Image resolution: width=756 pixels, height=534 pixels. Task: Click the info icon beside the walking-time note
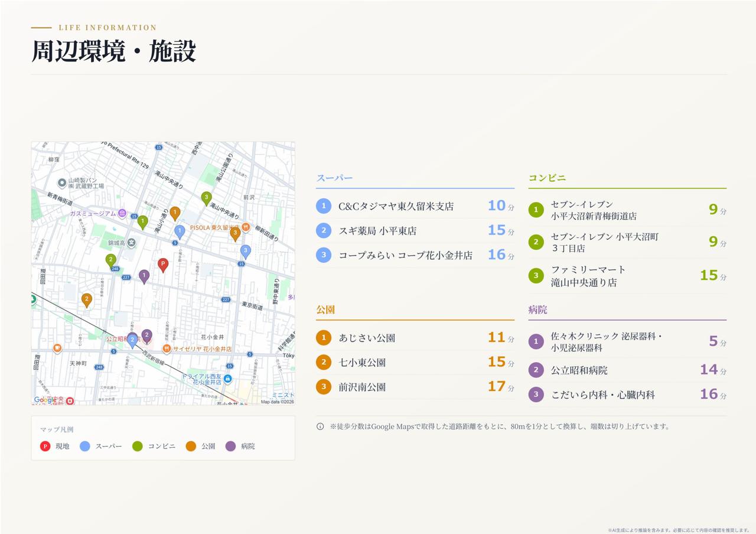(320, 426)
